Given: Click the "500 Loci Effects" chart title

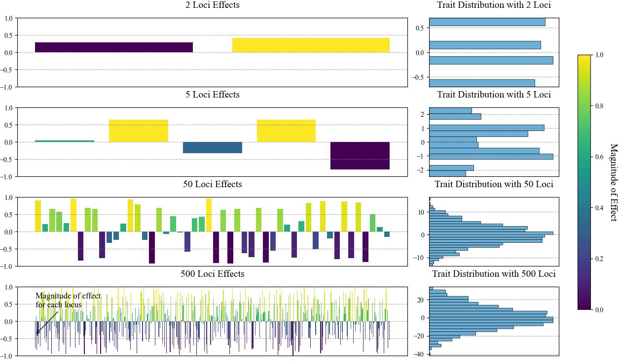Looking at the screenshot, I should (212, 274).
